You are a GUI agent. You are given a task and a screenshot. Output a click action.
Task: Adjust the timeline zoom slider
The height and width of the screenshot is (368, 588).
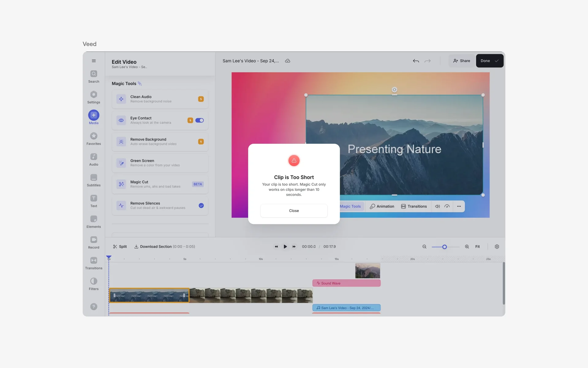coord(444,247)
